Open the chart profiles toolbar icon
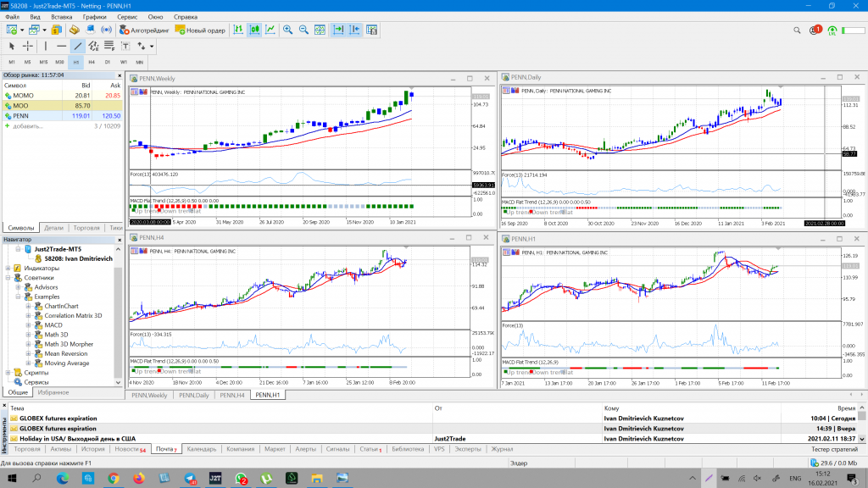 [x=34, y=30]
